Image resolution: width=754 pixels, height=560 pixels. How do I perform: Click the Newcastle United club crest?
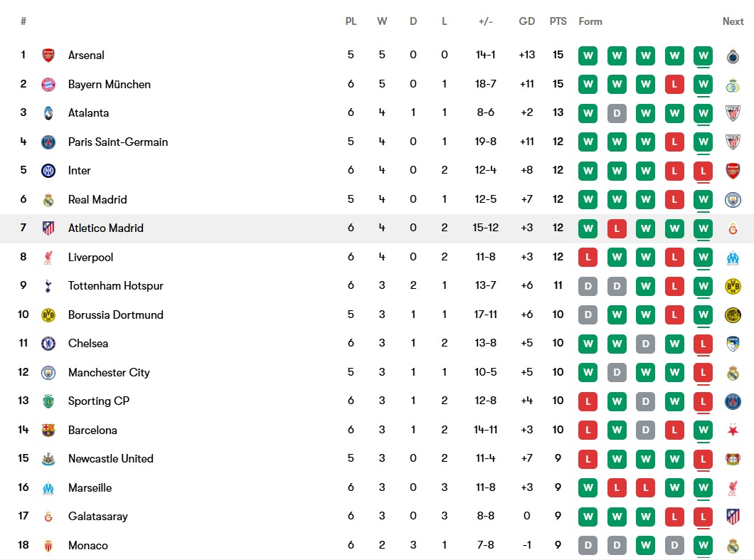[x=48, y=459]
